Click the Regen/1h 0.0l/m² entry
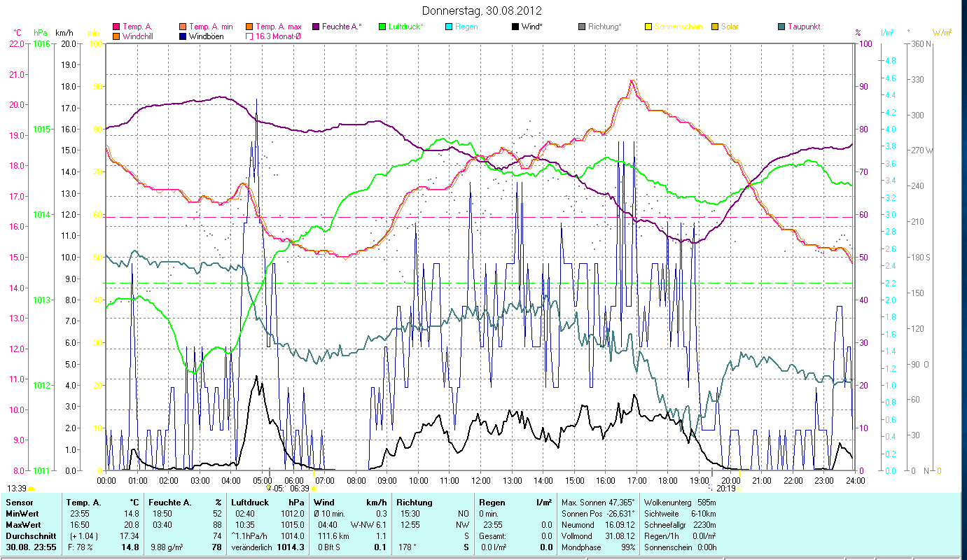Image resolution: width=967 pixels, height=560 pixels. (x=680, y=535)
